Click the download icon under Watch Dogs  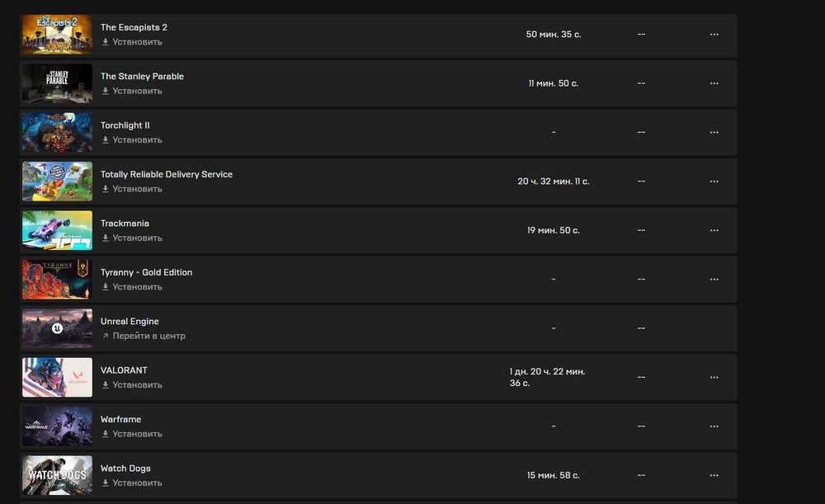click(106, 483)
